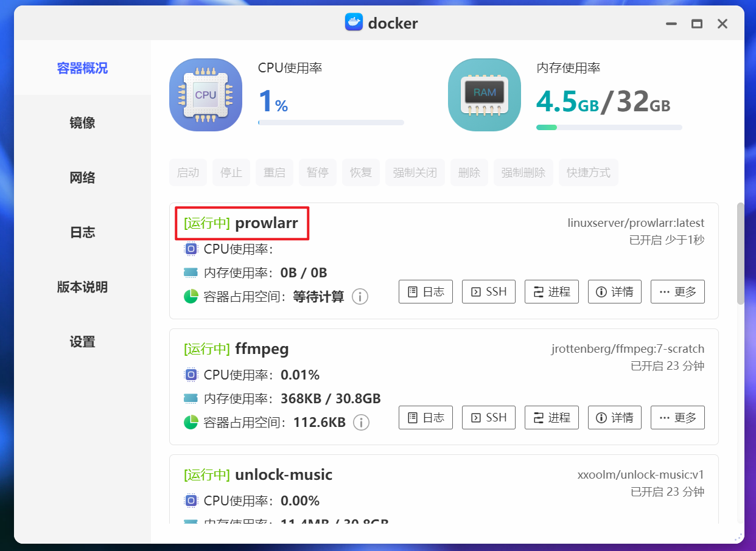Close the docker window

coord(723,24)
